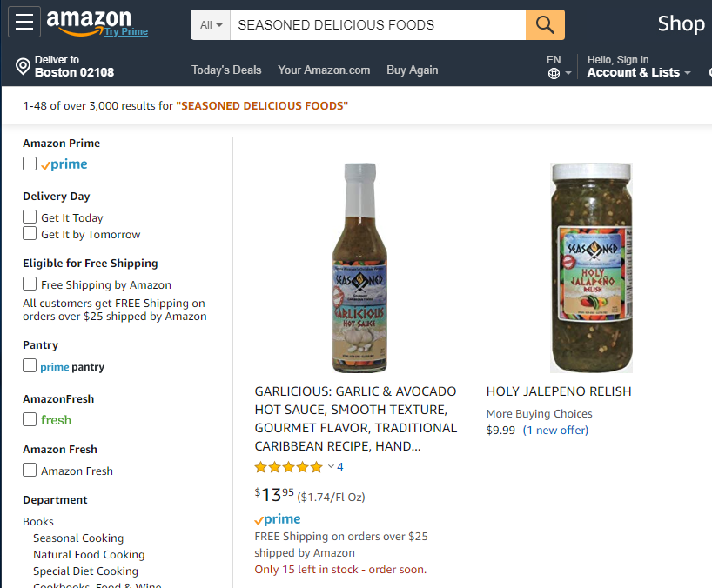712x588 pixels.
Task: Click the Amazon logo
Action: click(89, 21)
